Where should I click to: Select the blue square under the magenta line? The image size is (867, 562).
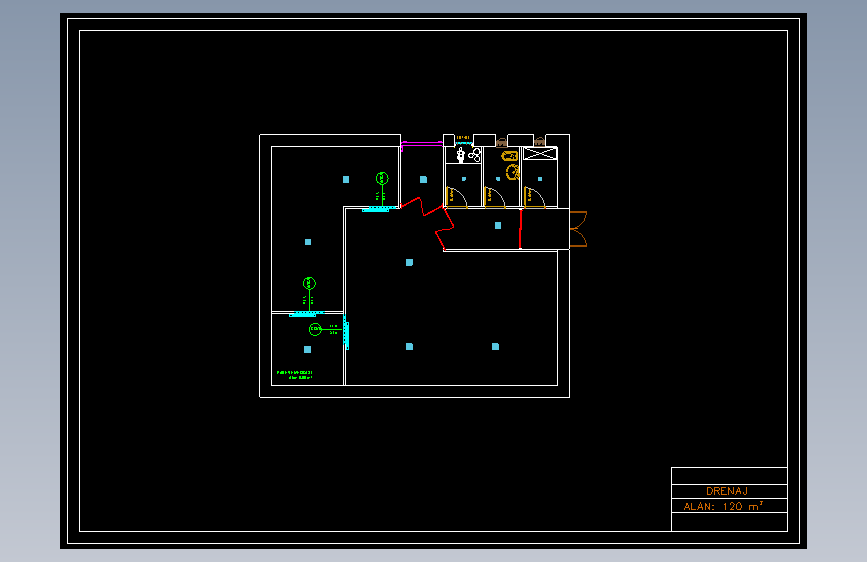(424, 180)
